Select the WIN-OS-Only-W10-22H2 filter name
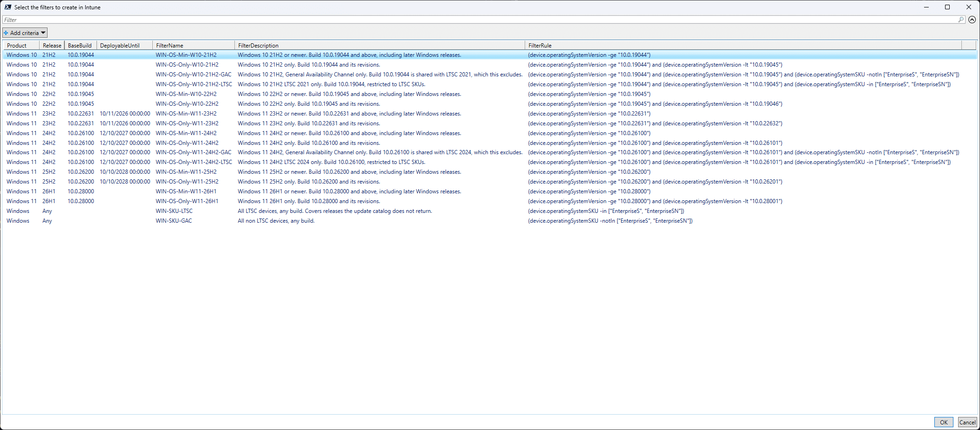 coord(187,104)
